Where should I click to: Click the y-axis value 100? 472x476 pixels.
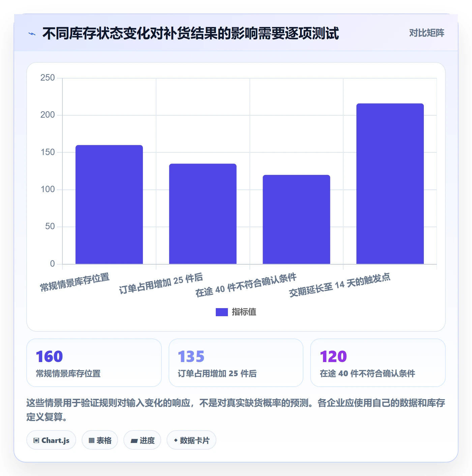pyautogui.click(x=48, y=189)
